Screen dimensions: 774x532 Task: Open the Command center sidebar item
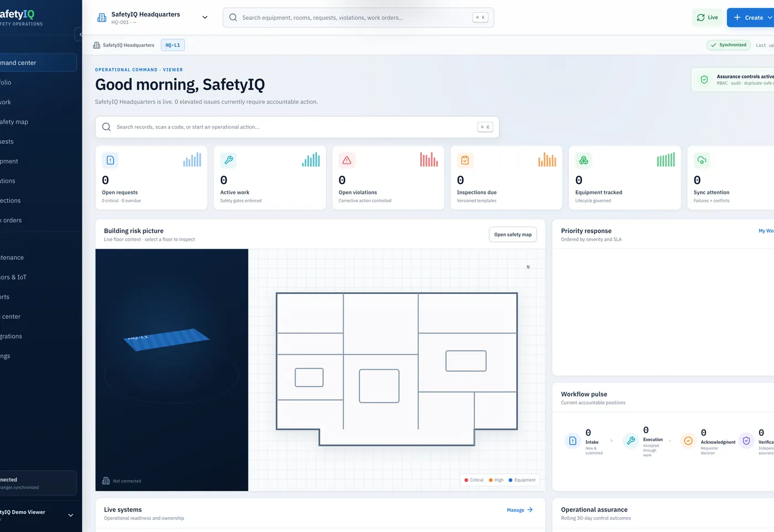point(38,63)
